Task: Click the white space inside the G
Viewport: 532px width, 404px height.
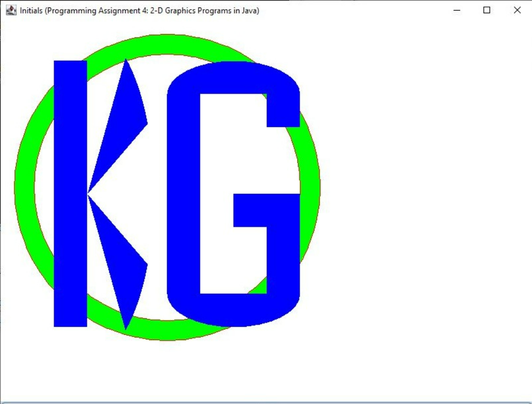Action: [x=223, y=149]
